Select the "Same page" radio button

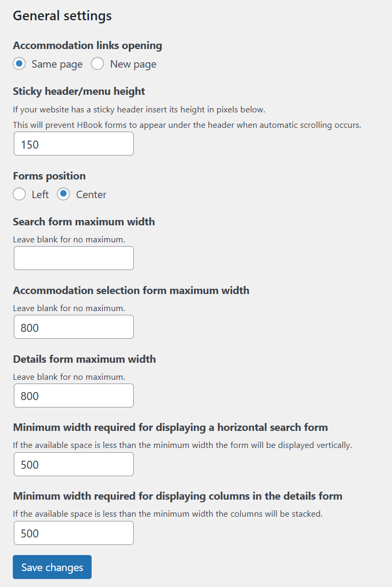pyautogui.click(x=19, y=64)
